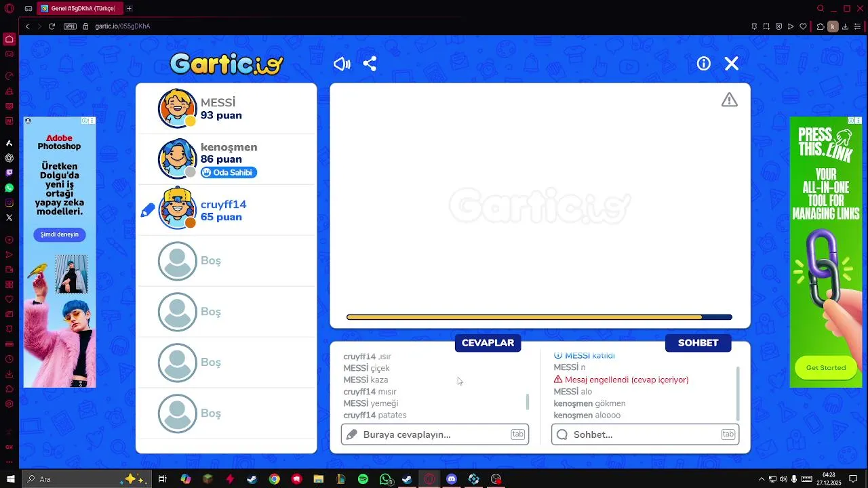
Task: Click MESSİ's player avatar
Action: click(x=178, y=108)
